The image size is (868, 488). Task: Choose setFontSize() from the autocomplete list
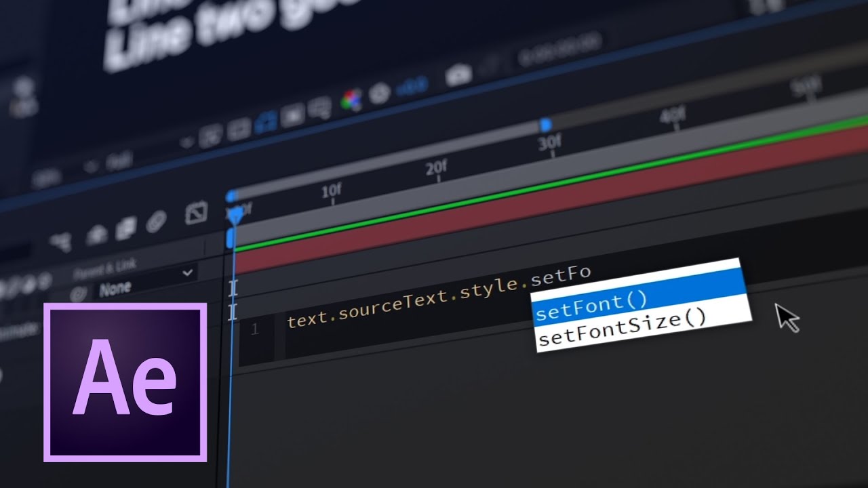click(x=644, y=325)
